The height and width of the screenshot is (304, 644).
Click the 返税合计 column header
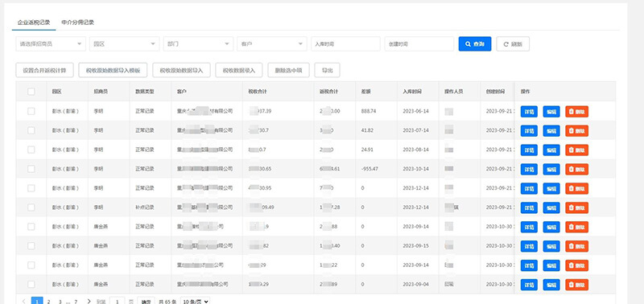[328, 92]
